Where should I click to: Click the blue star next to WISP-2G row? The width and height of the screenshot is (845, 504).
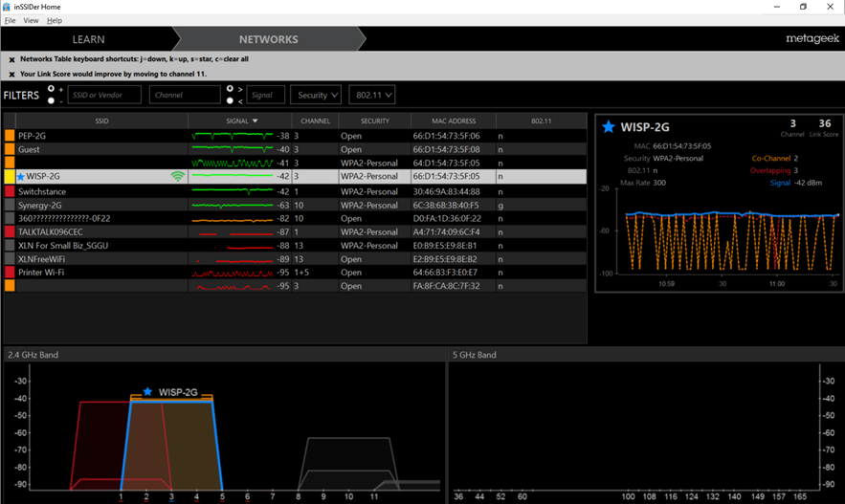pyautogui.click(x=21, y=177)
